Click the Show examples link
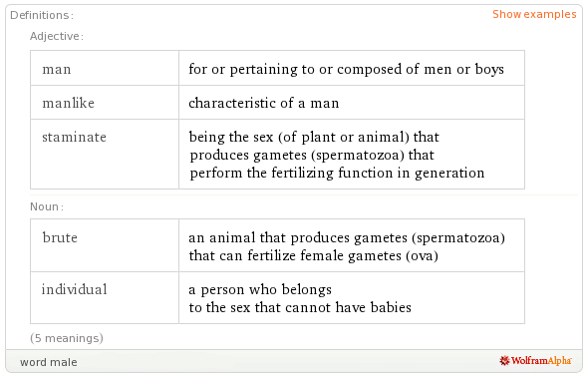This screenshot has width=588, height=378. [534, 14]
